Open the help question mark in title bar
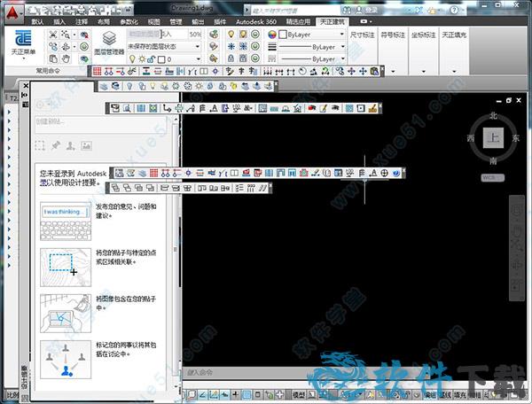This screenshot has width=532, height=404. pos(454,10)
